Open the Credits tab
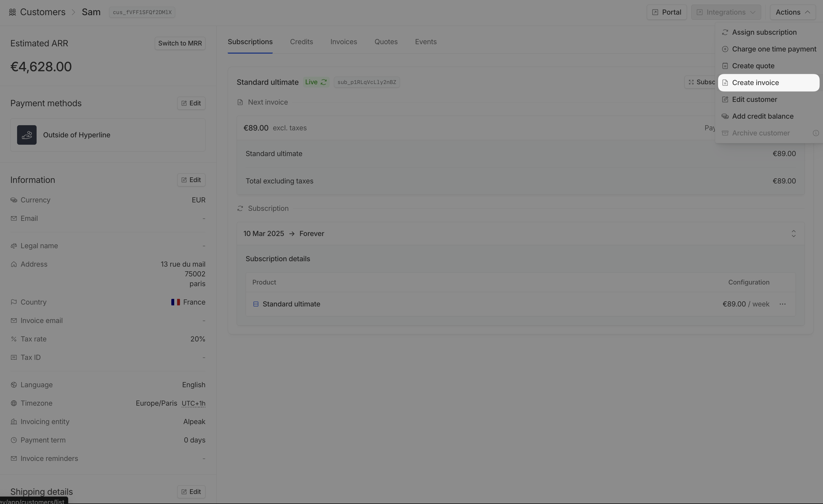Screen dimensions: 823x504 pyautogui.click(x=301, y=42)
